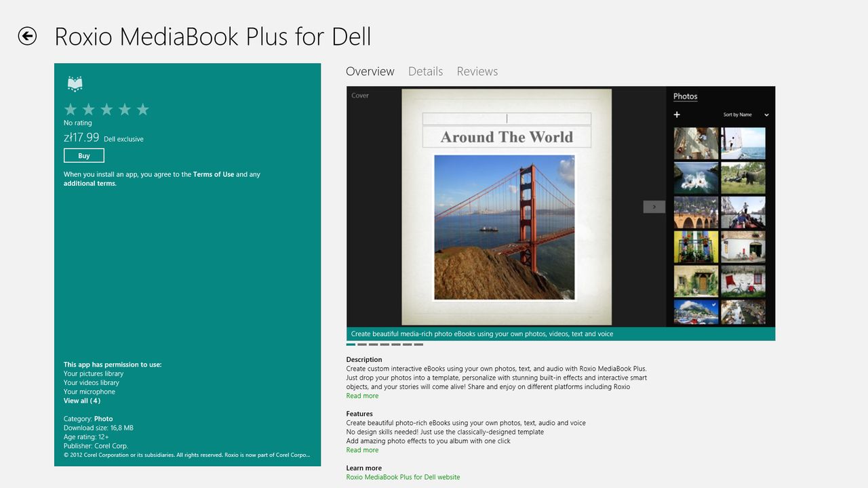Click the Golden Gate Bridge cover photo
Viewport: 868px width, 488px height.
(x=505, y=227)
